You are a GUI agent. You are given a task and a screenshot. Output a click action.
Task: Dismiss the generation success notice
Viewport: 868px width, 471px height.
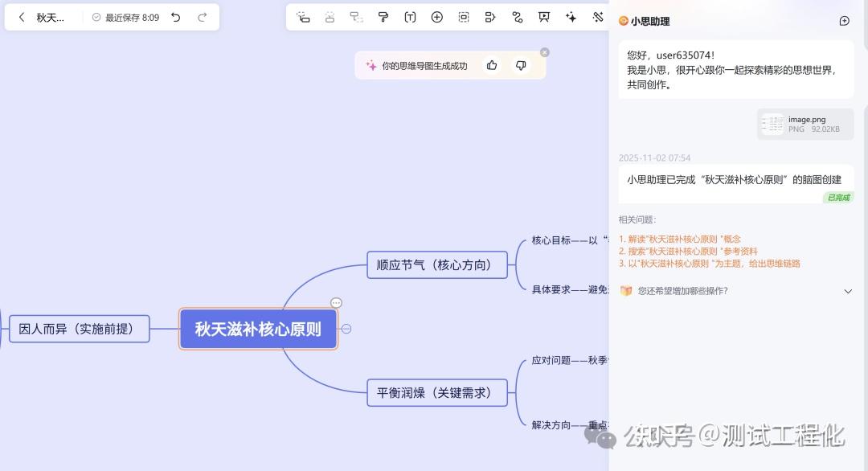point(545,52)
